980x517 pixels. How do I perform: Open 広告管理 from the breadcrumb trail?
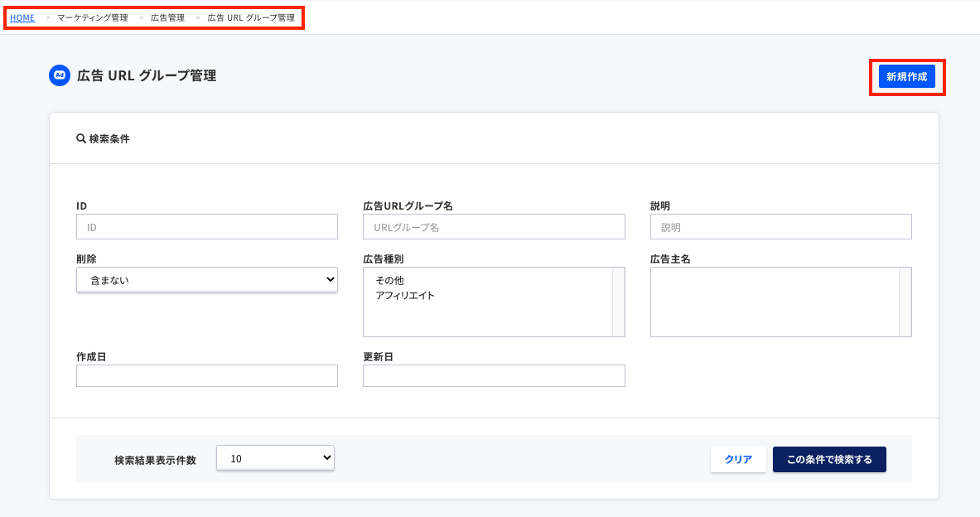click(x=167, y=17)
